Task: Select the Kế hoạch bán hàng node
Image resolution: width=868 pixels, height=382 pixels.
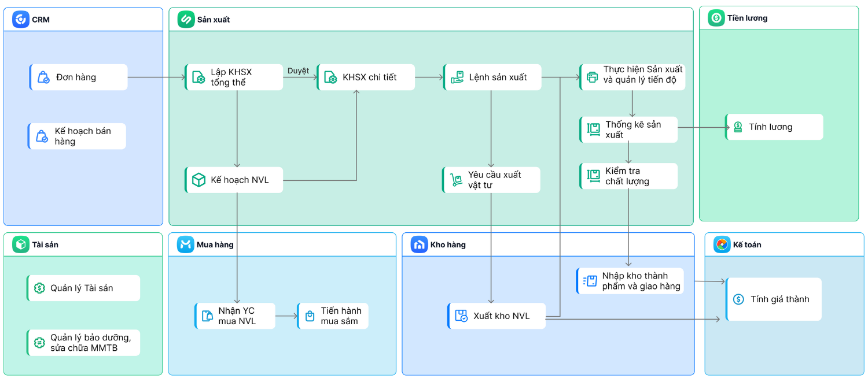Action: tap(77, 136)
